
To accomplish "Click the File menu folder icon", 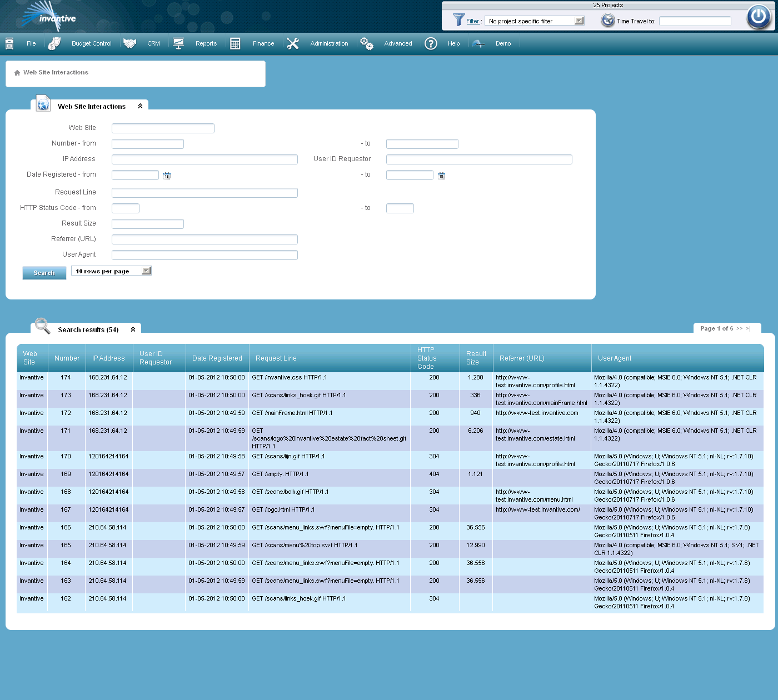I will click(9, 43).
